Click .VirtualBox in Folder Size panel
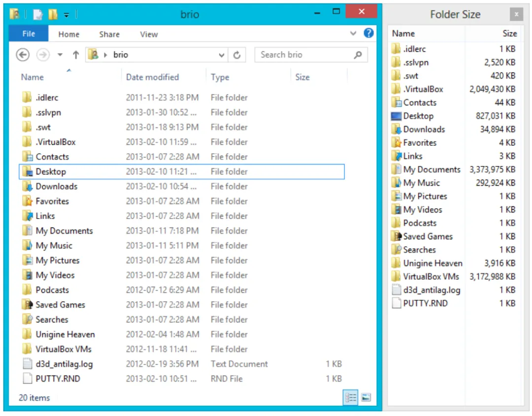Screen dimensions: 532x416 pos(423,89)
